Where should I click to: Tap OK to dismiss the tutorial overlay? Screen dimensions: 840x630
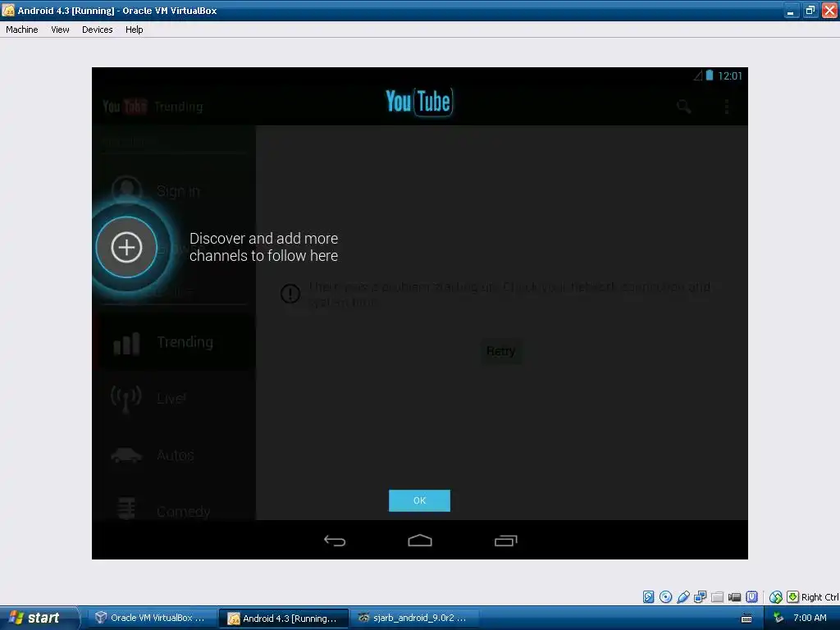419,500
